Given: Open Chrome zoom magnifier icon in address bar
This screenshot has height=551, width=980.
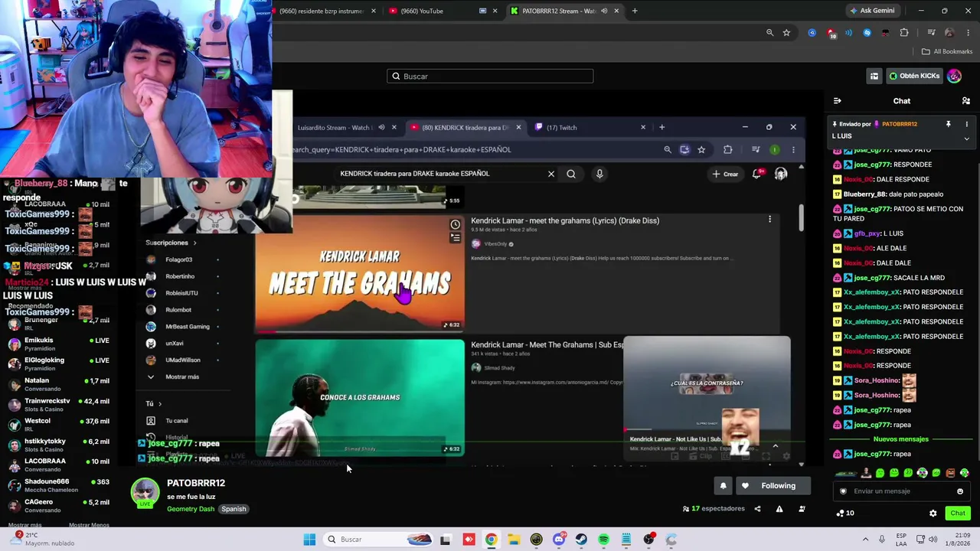Looking at the screenshot, I should pyautogui.click(x=769, y=33).
